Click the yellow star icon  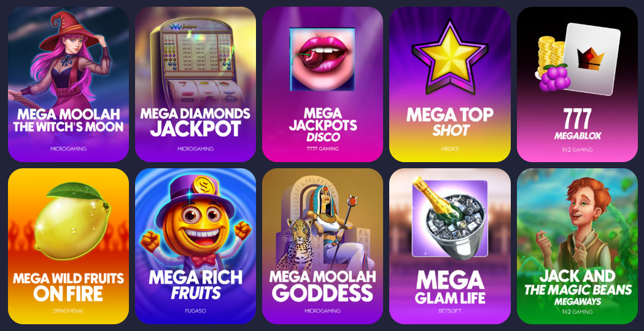pyautogui.click(x=450, y=56)
